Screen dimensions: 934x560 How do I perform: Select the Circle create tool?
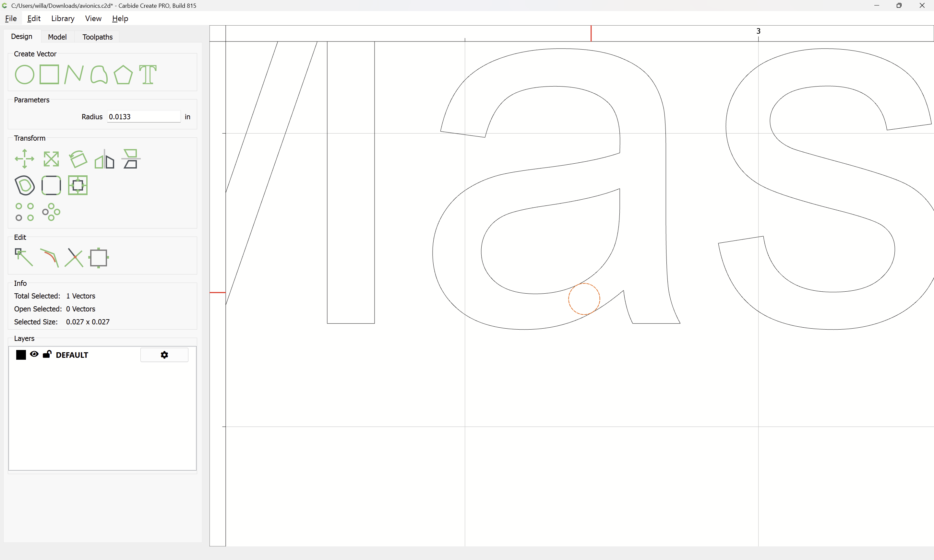click(x=25, y=74)
